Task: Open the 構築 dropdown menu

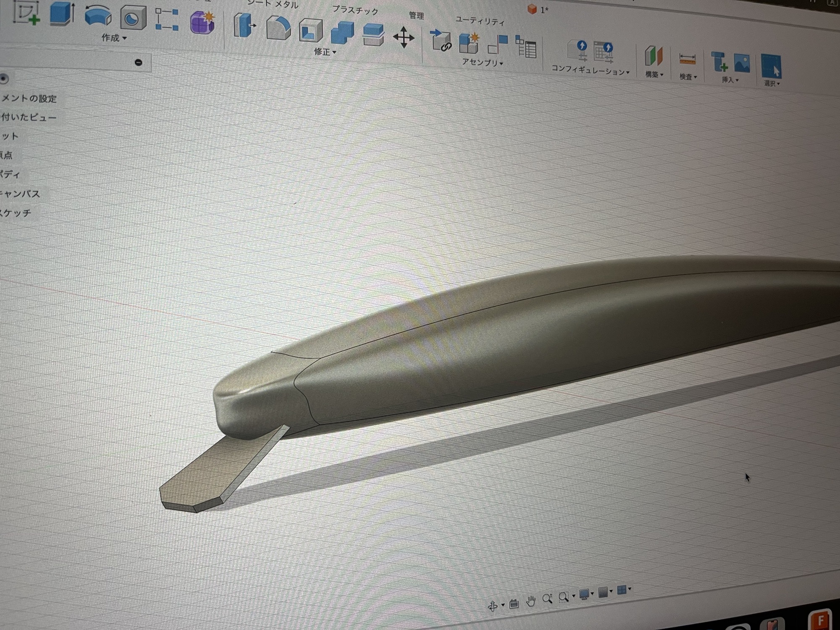Action: coord(654,75)
